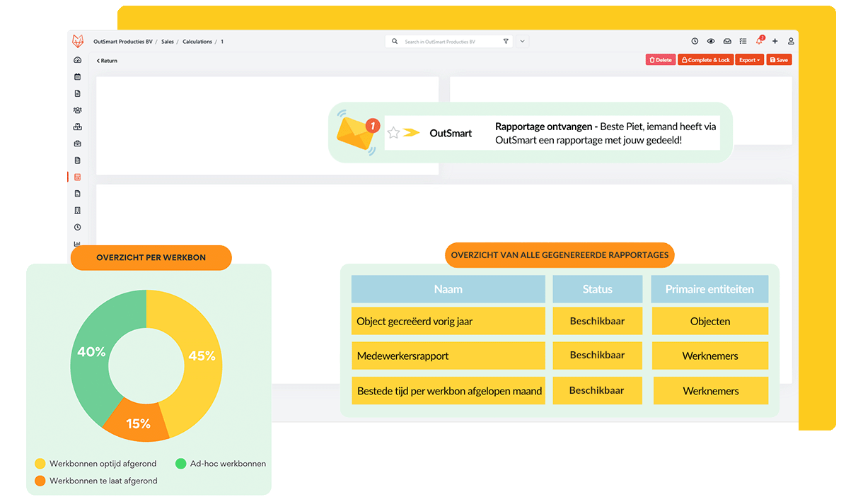Open the inbox tray icon in top bar
Screen dimensions: 846x504
coord(726,42)
